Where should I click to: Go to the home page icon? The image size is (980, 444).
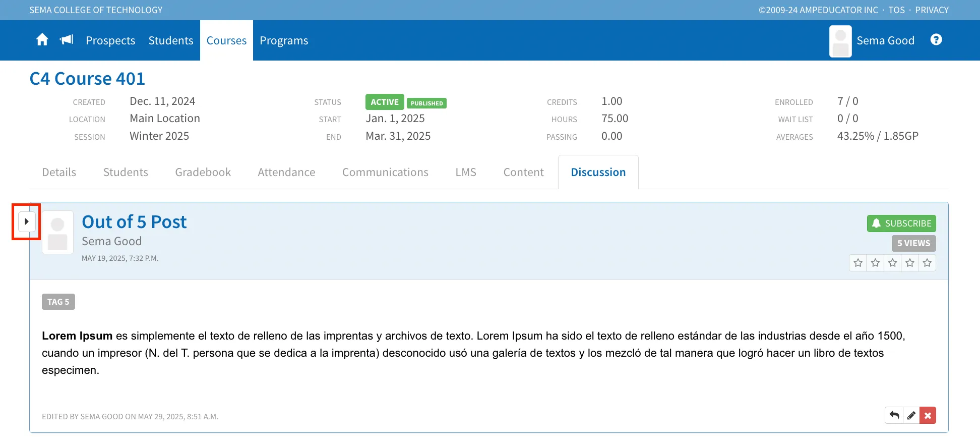pos(42,40)
